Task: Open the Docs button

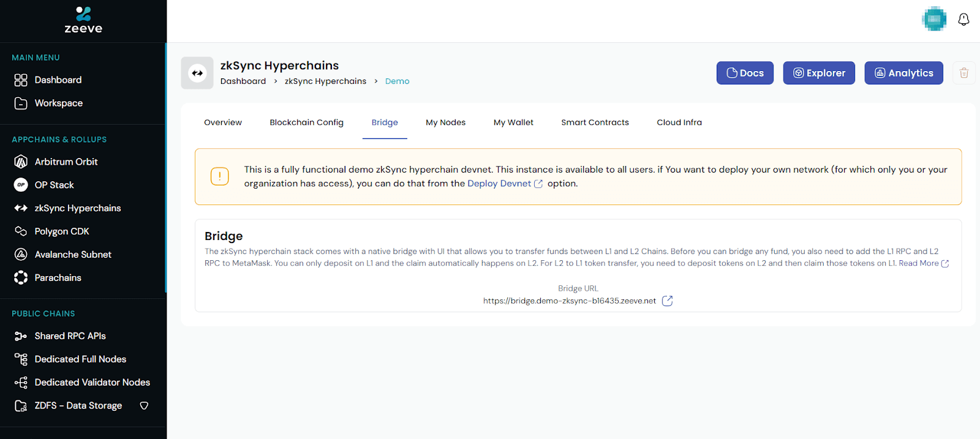Action: (x=745, y=73)
